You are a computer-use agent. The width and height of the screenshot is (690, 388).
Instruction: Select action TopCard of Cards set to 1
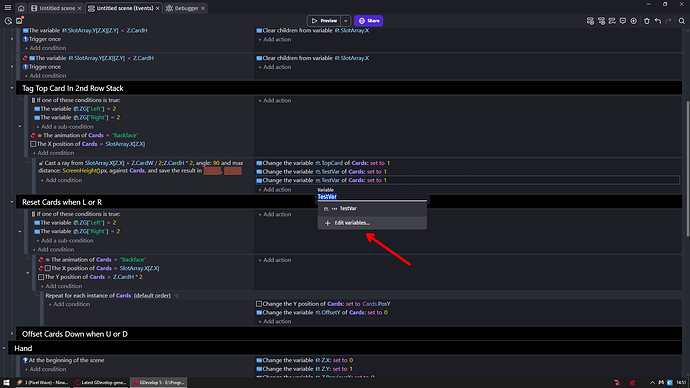[x=323, y=163]
